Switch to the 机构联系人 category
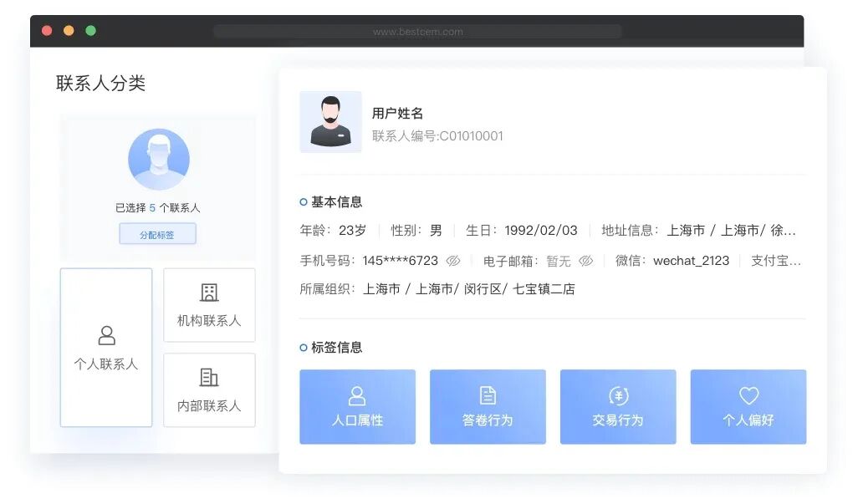The height and width of the screenshot is (504, 858). [x=208, y=305]
